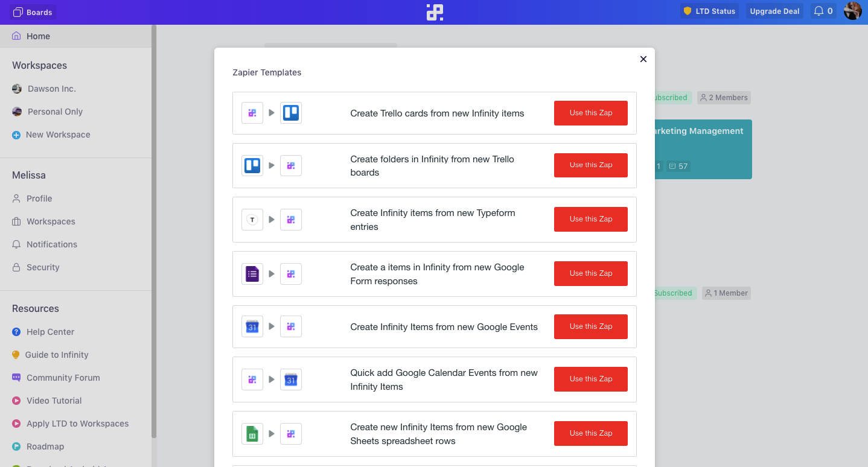Click Google Sheets icon in Zap row
The image size is (868, 467).
tap(252, 434)
